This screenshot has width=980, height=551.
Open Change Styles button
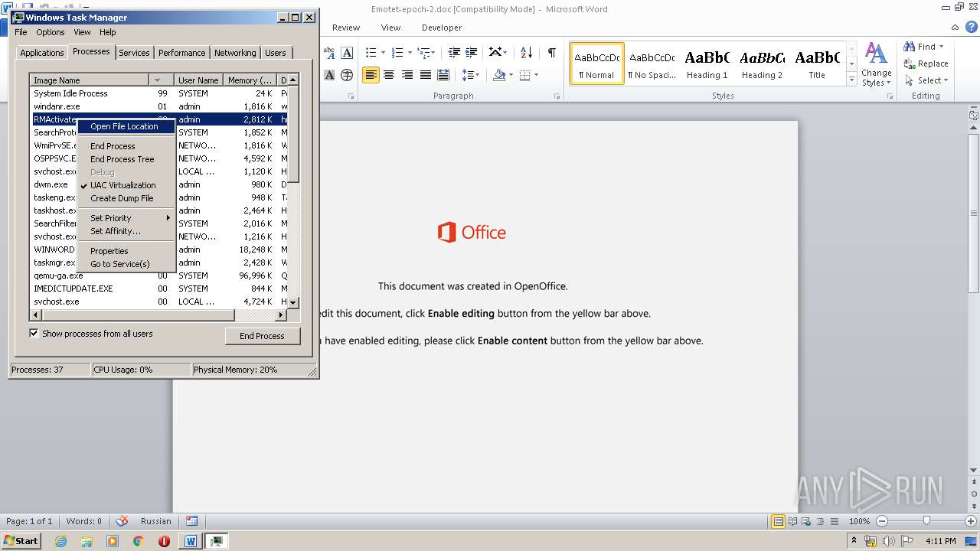[876, 64]
